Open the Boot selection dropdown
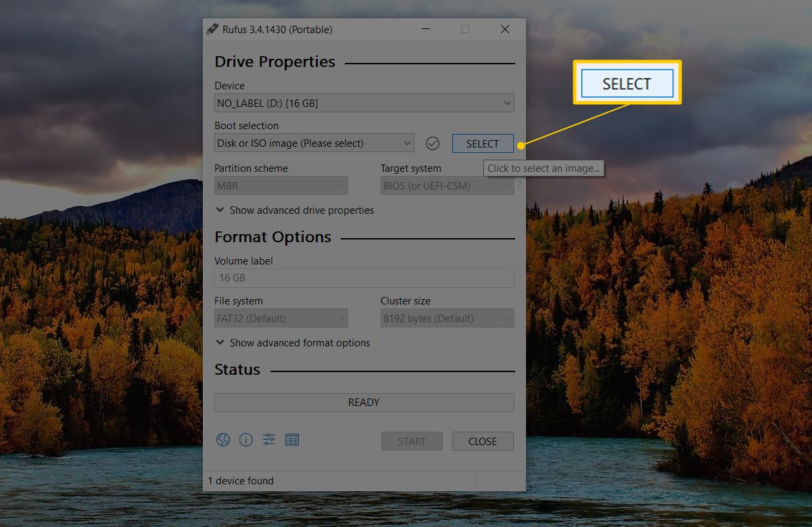The width and height of the screenshot is (812, 527). click(x=314, y=143)
